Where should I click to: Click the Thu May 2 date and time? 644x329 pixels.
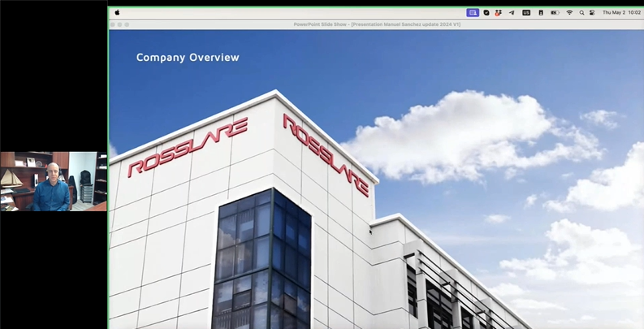[621, 13]
